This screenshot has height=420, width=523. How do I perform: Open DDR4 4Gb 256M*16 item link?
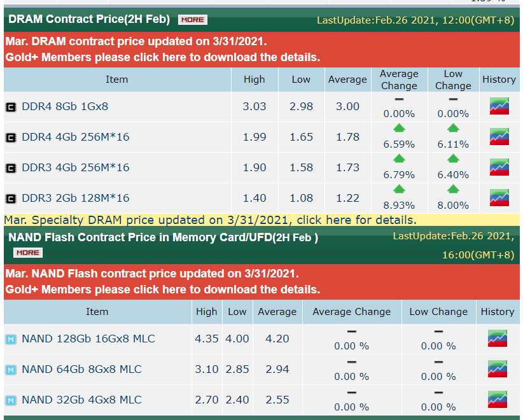pos(75,137)
